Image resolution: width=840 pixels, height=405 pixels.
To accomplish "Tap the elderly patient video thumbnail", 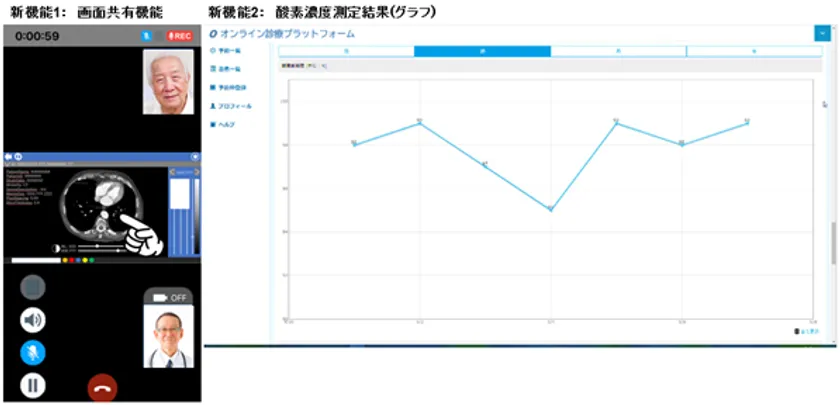I will click(168, 82).
